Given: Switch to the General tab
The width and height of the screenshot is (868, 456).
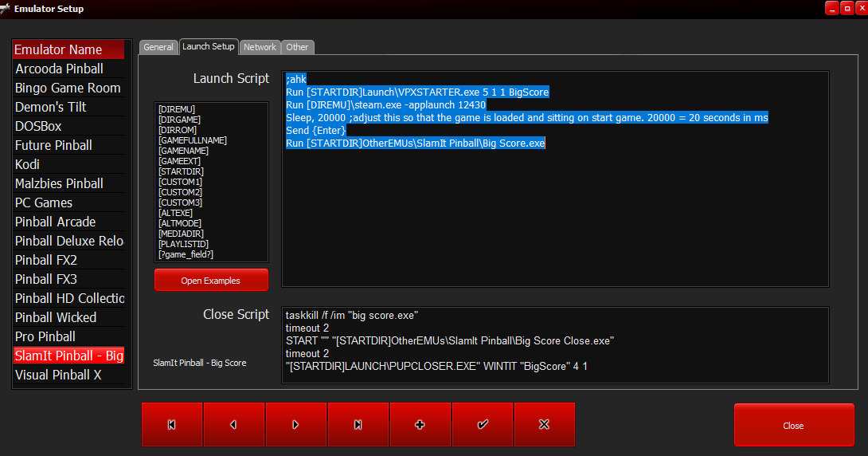Looking at the screenshot, I should [x=158, y=47].
